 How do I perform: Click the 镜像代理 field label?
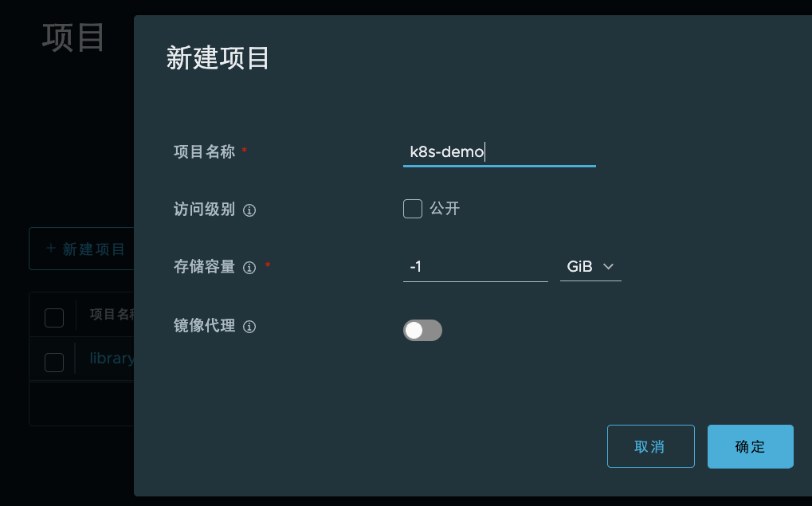coord(204,326)
